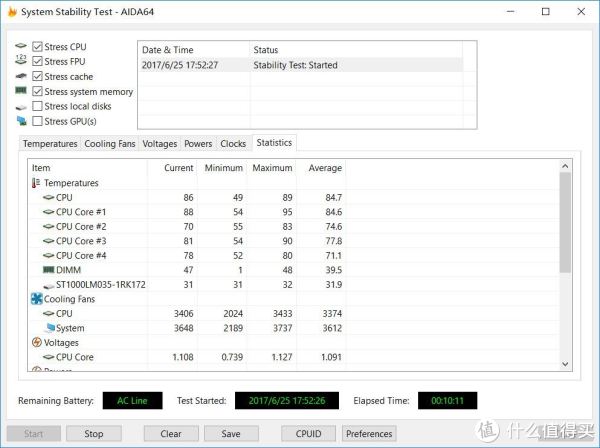Screen dimensions: 600x448
Task: Click the computer icon of System fan row
Action: (x=50, y=327)
